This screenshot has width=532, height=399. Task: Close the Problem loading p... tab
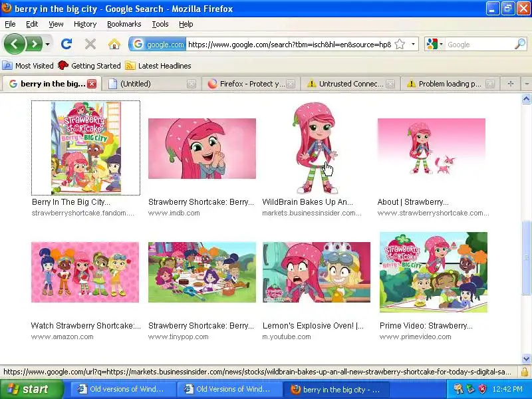pos(489,84)
